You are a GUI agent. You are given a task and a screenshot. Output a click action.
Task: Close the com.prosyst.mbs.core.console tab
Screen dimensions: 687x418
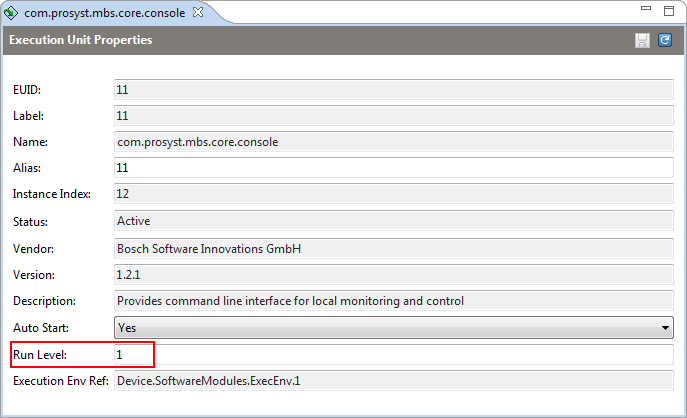(x=198, y=12)
